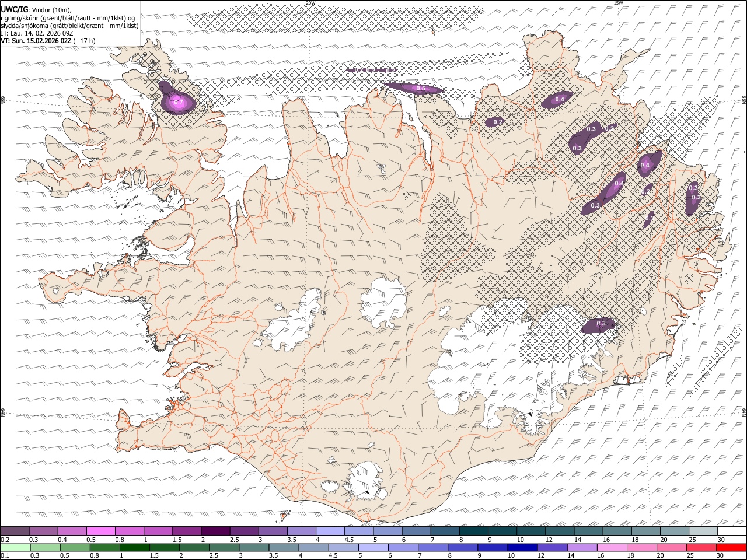Select the 15W longitude label at the map top
Viewport: 747px width, 560px height.
618,3
